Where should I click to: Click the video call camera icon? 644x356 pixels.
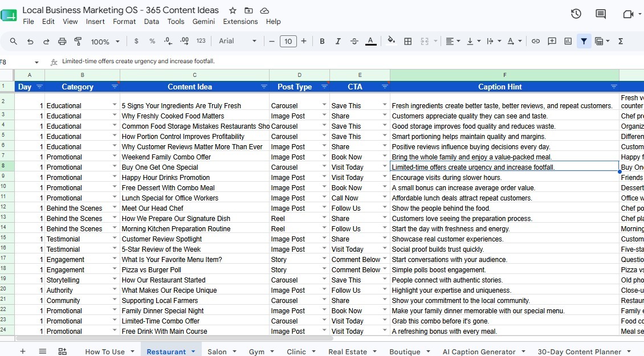pyautogui.click(x=628, y=14)
